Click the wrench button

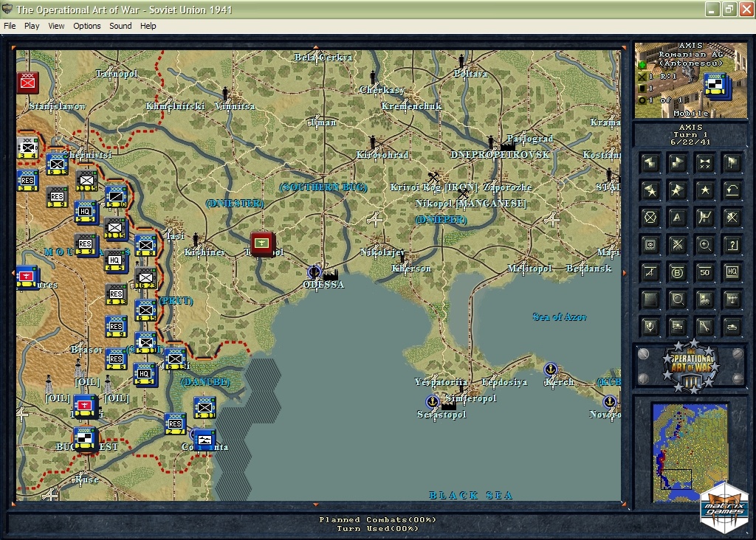[x=704, y=327]
